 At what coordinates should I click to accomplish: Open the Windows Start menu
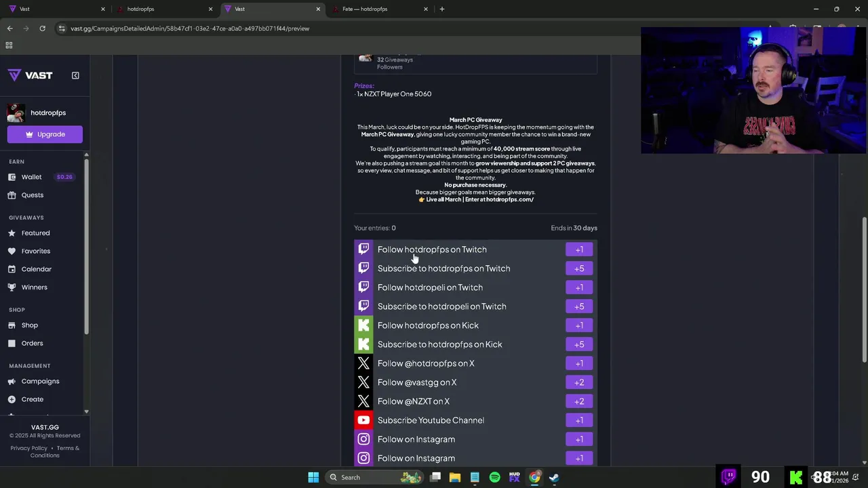(313, 477)
